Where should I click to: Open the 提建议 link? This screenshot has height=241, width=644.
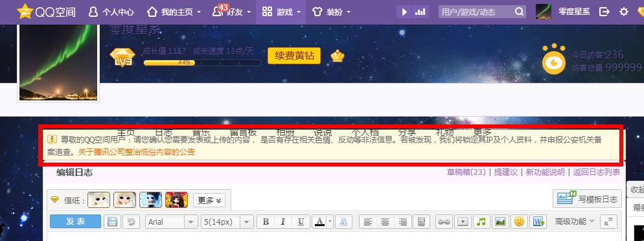click(505, 172)
